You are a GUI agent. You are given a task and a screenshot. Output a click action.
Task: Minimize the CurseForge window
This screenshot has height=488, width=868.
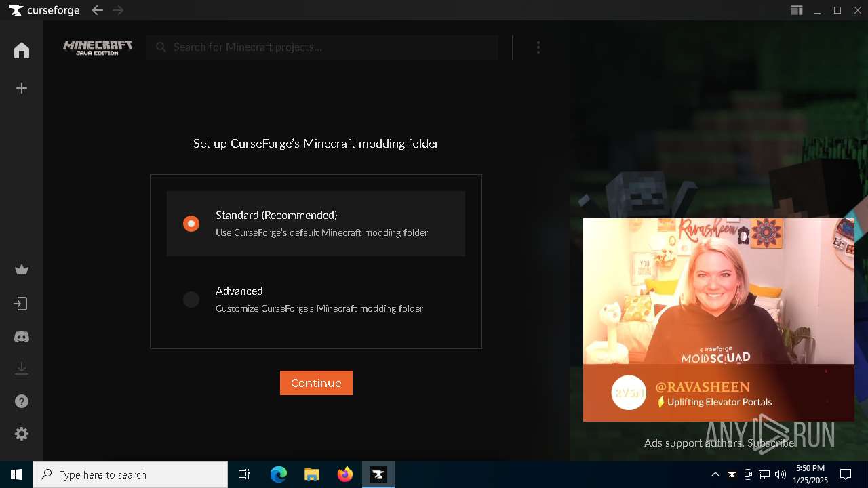pyautogui.click(x=818, y=10)
